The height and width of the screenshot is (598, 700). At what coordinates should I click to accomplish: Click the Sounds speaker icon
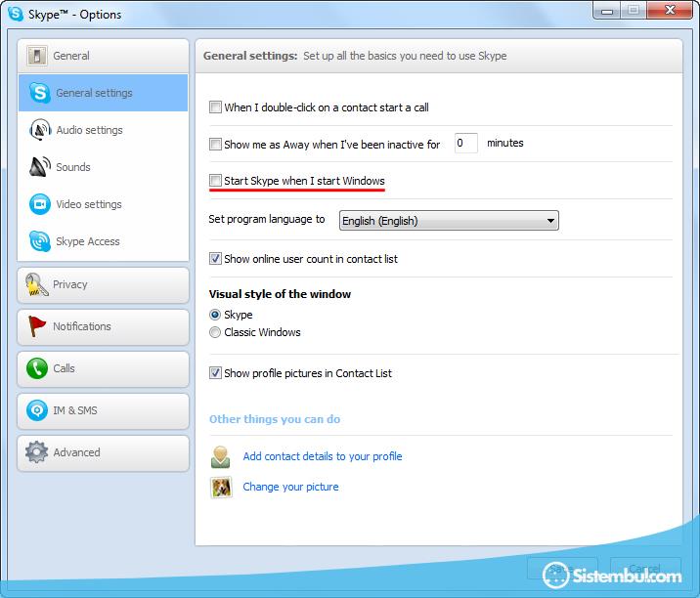point(40,167)
